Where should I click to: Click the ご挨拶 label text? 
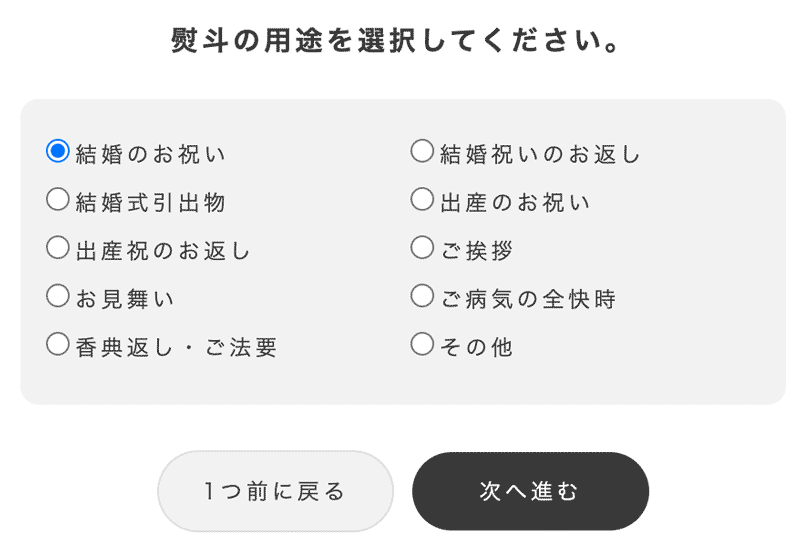[x=477, y=251]
